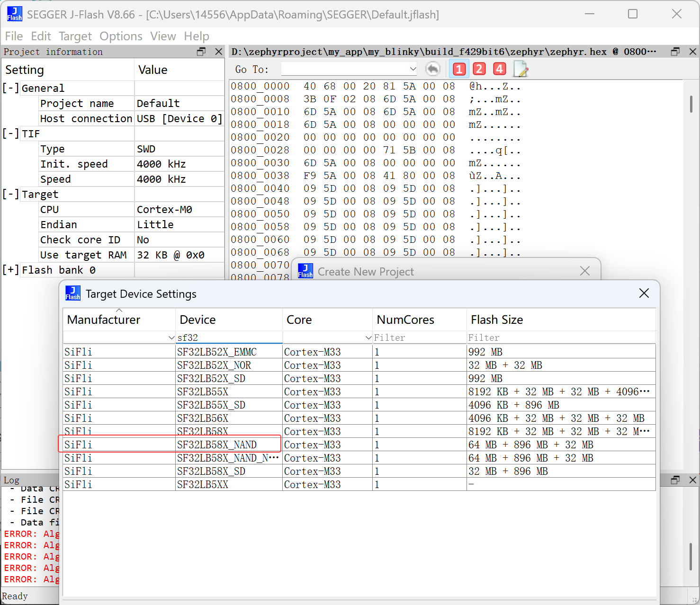Undock the Log panel
The height and width of the screenshot is (605, 700).
pyautogui.click(x=675, y=480)
